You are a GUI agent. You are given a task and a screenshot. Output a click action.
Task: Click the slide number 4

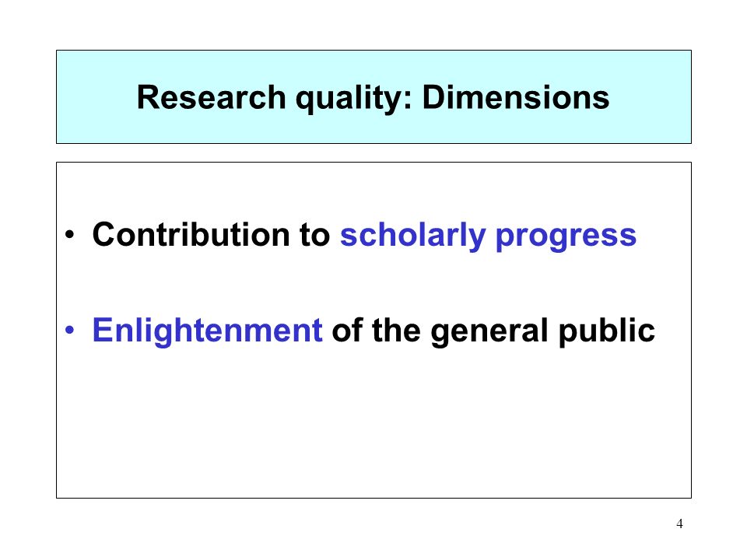[x=679, y=523]
